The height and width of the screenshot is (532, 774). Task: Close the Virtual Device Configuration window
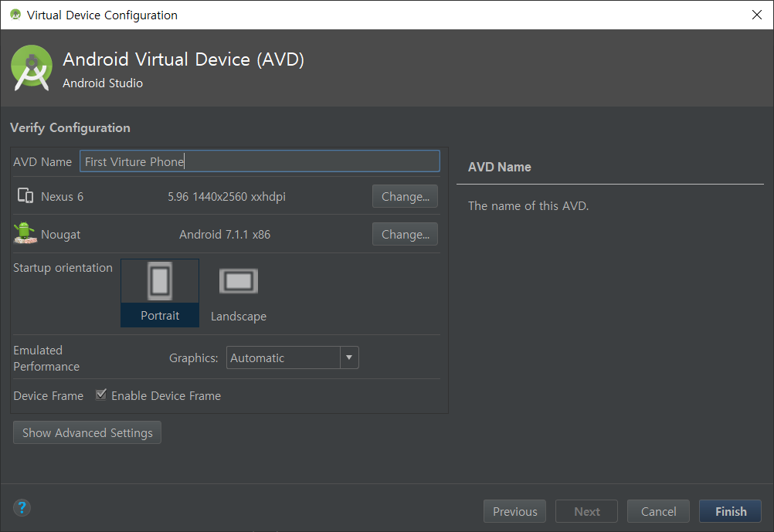(x=757, y=15)
